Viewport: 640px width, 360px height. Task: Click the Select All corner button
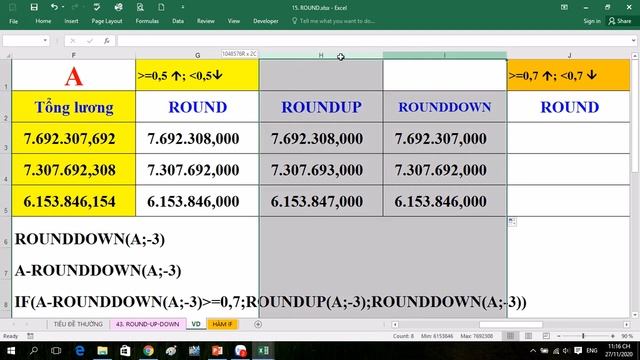(6, 55)
